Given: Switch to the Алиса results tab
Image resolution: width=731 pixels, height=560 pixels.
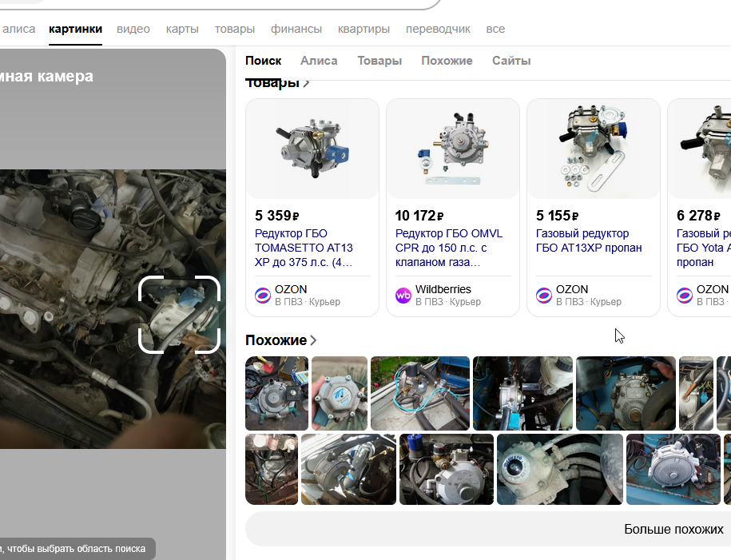Looking at the screenshot, I should click(x=319, y=61).
